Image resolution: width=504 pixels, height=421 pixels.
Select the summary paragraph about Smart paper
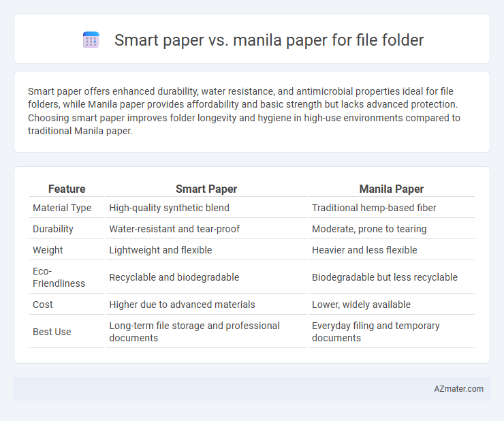(x=245, y=111)
